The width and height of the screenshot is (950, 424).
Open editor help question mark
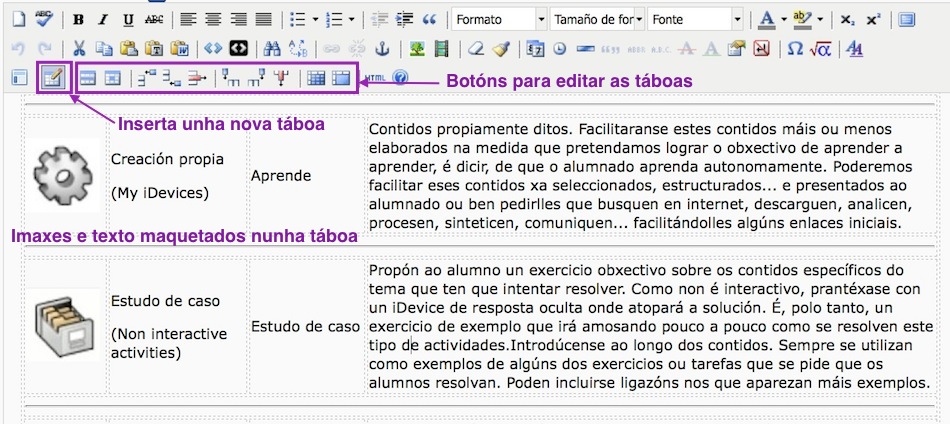pyautogui.click(x=400, y=77)
